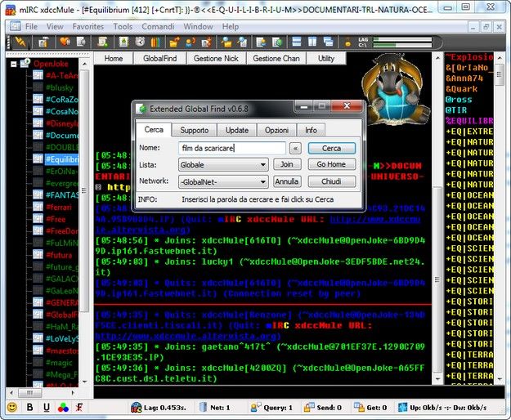Click the Connect lightning bolt toolbar icon
511x420 pixels.
coord(20,42)
